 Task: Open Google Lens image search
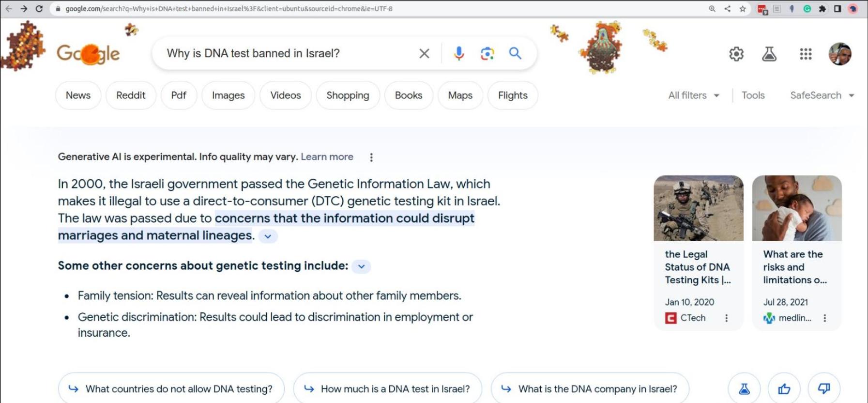487,53
